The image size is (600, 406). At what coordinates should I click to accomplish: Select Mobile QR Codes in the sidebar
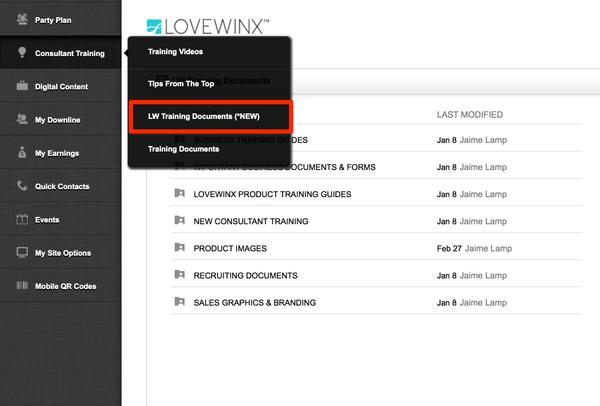[60, 286]
